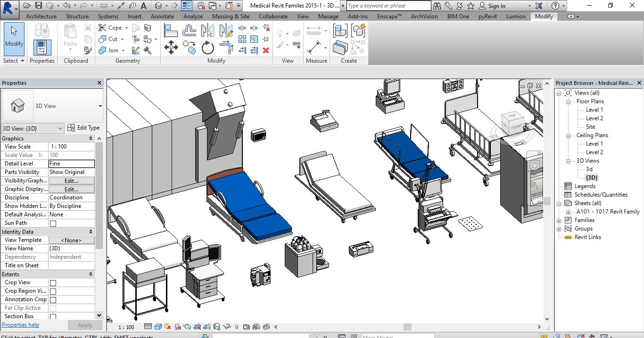Open the Properties help link
644x338 pixels.
click(x=21, y=325)
